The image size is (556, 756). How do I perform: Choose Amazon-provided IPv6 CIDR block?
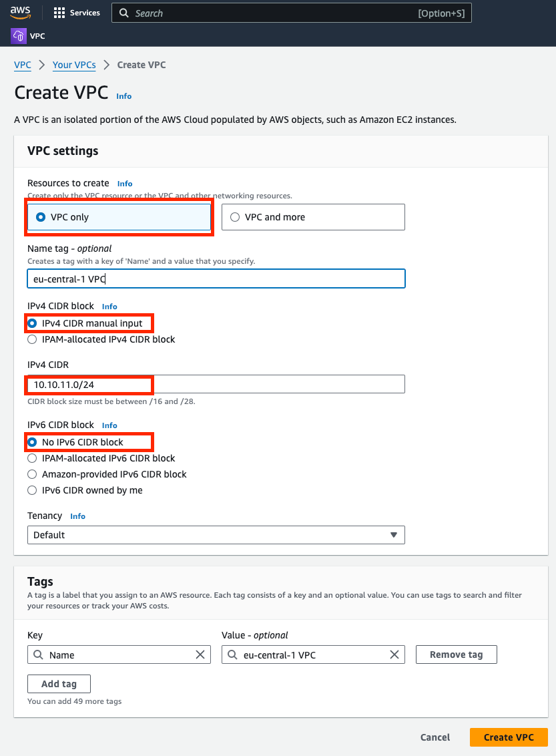click(x=31, y=474)
